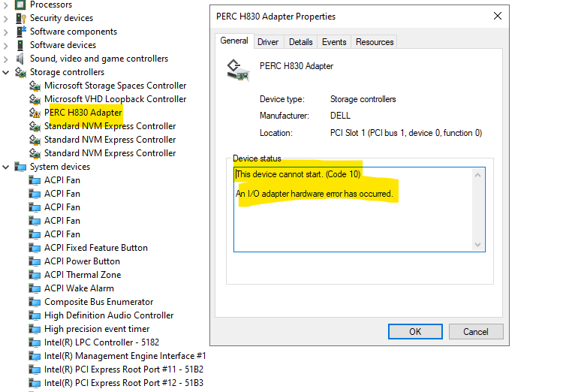Click the large PERC adapter icon in dialog
The height and width of the screenshot is (392, 572).
[x=238, y=69]
